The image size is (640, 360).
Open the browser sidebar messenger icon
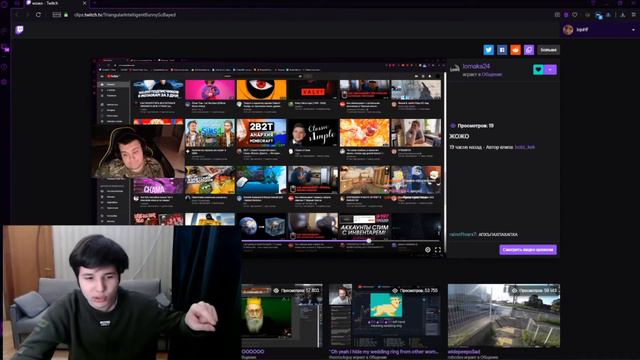(x=5, y=48)
